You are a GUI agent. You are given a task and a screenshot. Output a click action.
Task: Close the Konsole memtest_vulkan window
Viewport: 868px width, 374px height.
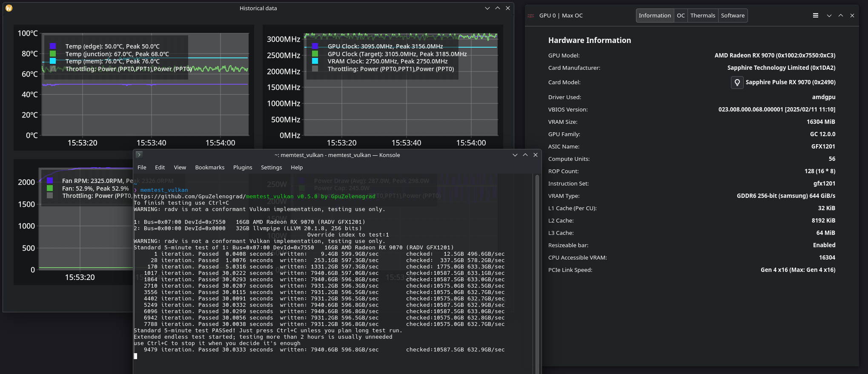[x=535, y=155]
